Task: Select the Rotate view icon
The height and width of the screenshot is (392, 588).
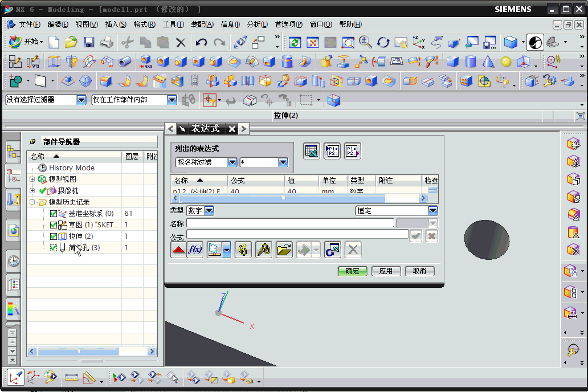Action: pyautogui.click(x=383, y=42)
